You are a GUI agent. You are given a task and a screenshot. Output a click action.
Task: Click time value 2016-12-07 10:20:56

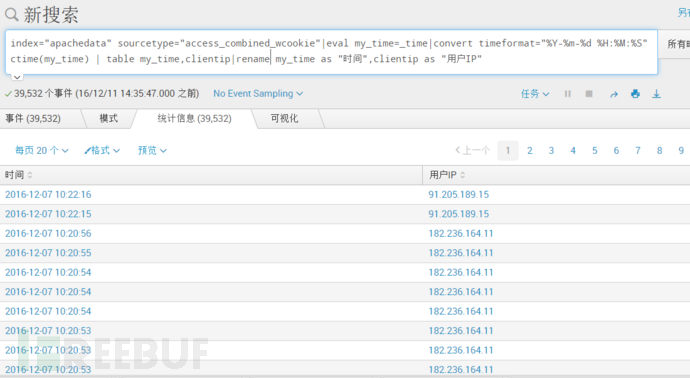click(48, 233)
